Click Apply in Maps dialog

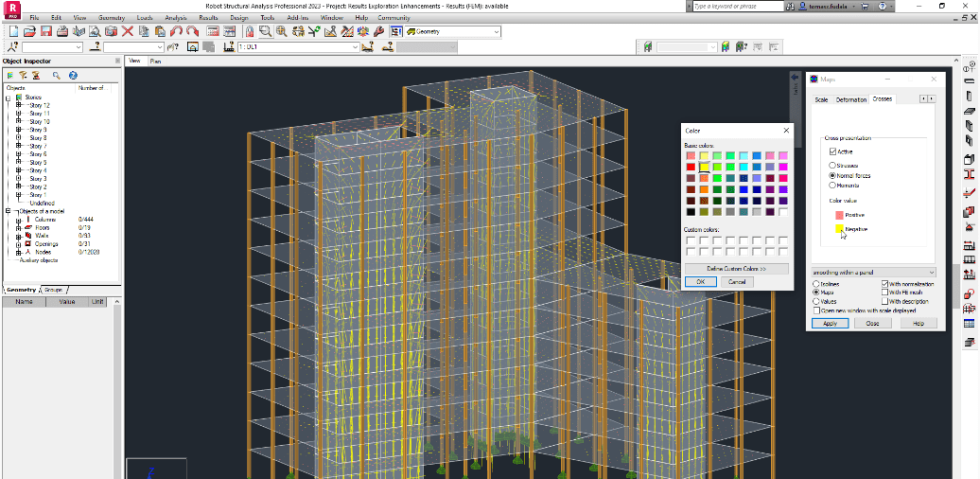830,324
